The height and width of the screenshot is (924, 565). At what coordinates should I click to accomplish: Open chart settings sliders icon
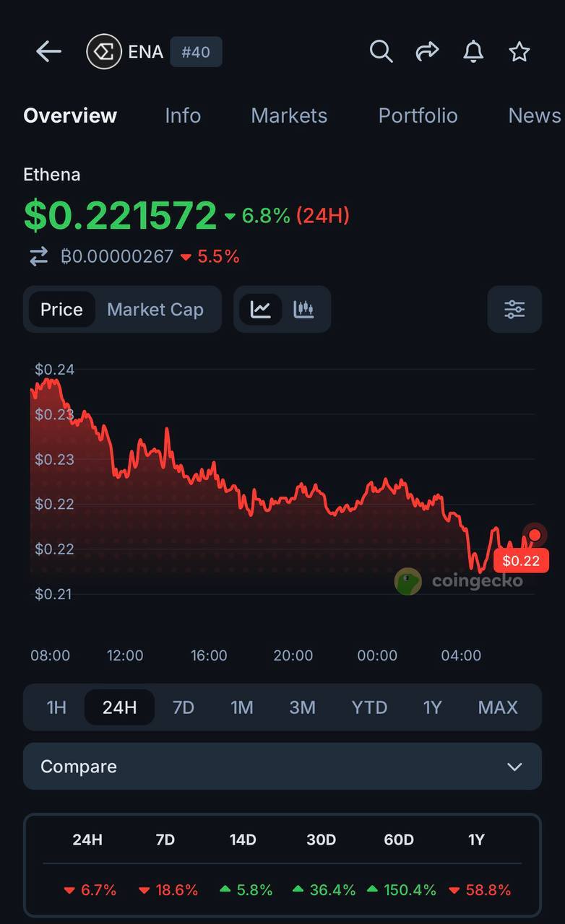pos(514,310)
